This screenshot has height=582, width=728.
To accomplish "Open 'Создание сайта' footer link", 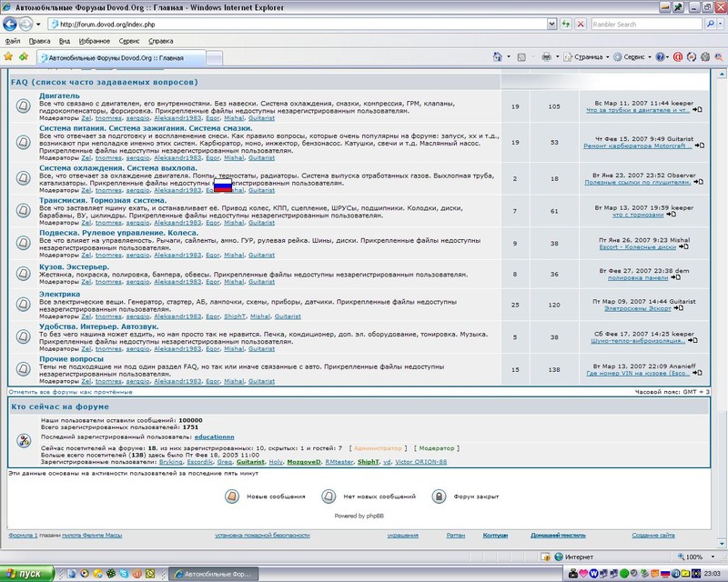I will point(652,535).
